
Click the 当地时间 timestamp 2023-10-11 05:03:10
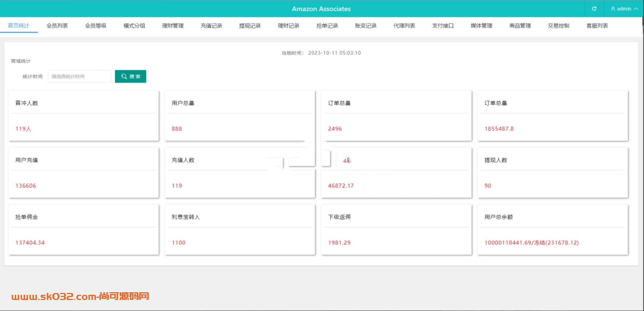(335, 53)
